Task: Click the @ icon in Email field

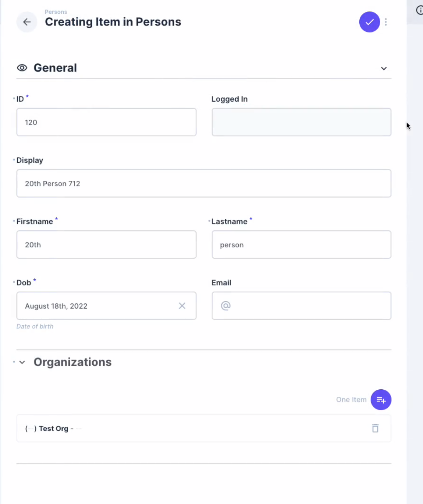Action: (226, 306)
